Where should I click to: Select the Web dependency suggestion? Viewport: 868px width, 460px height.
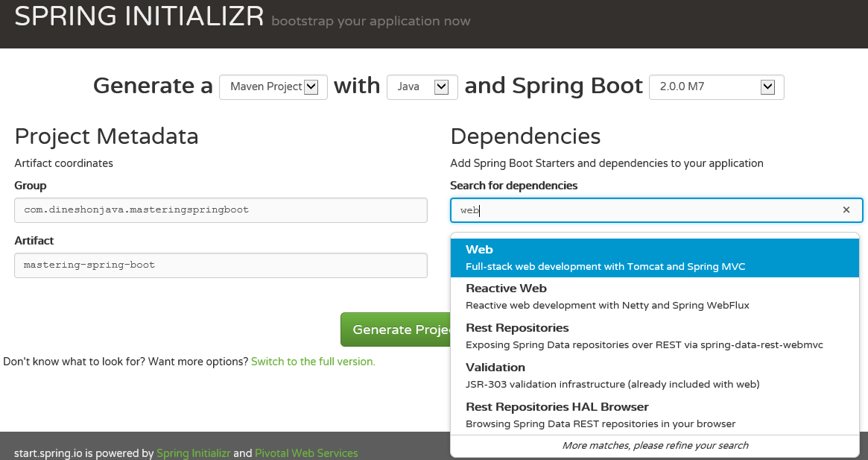(x=655, y=258)
